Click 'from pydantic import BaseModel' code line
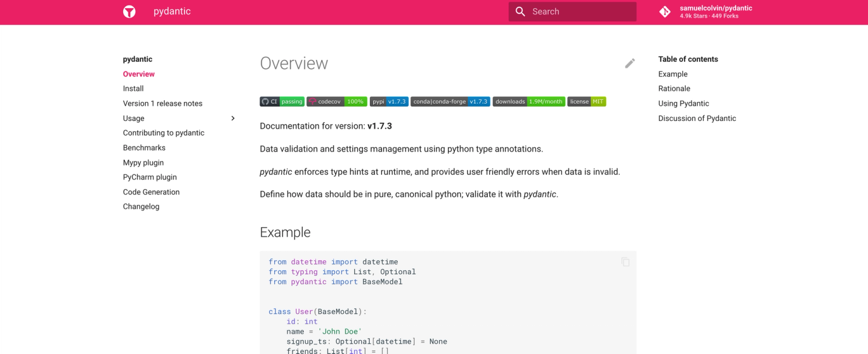Screen dimensions: 868x354 click(x=336, y=282)
